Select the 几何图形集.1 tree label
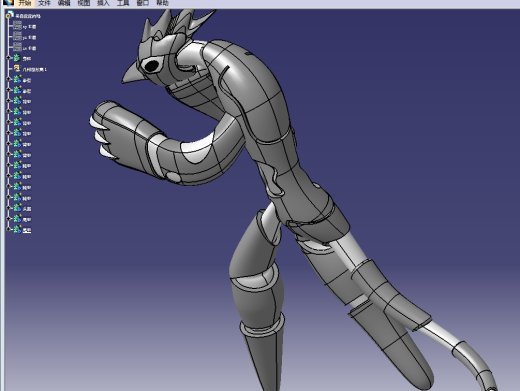The image size is (520, 391). point(34,70)
